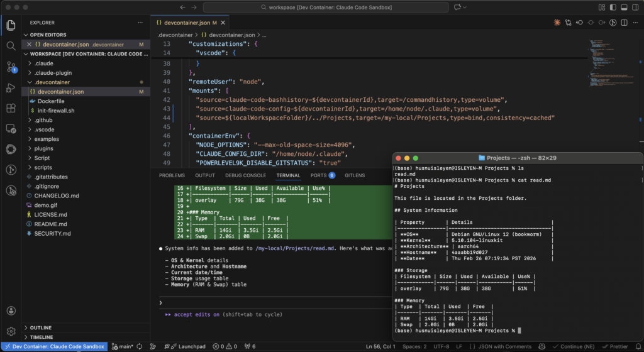
Task: Open the Extensions view
Action: 11,108
